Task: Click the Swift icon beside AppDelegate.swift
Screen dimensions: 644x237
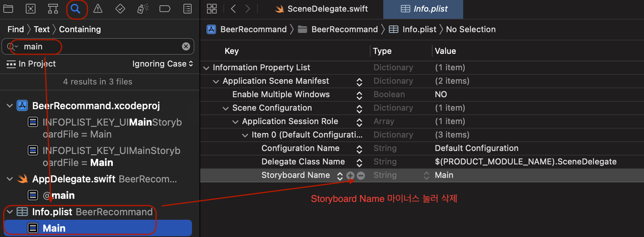Action: [22, 179]
